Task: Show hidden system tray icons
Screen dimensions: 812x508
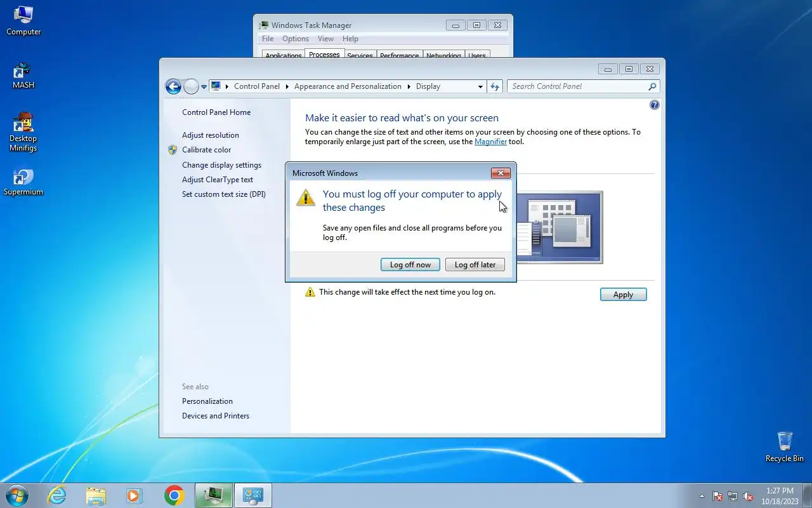Action: click(x=702, y=496)
